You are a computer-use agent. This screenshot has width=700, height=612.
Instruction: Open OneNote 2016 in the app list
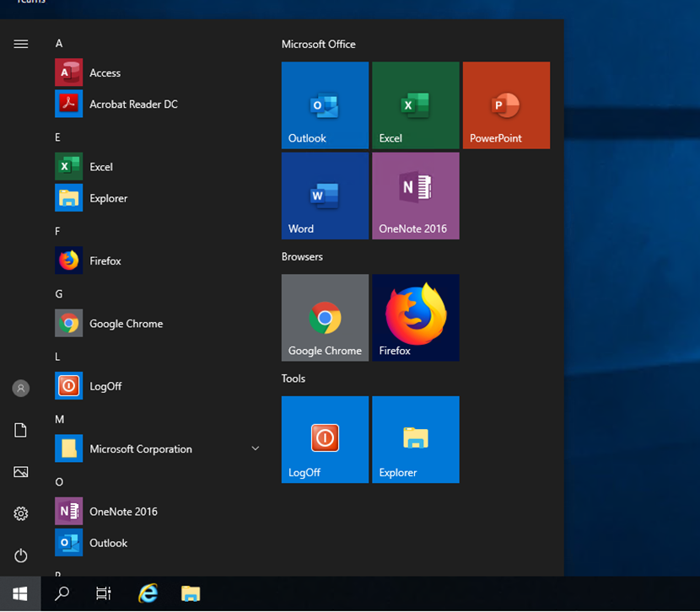(157, 511)
